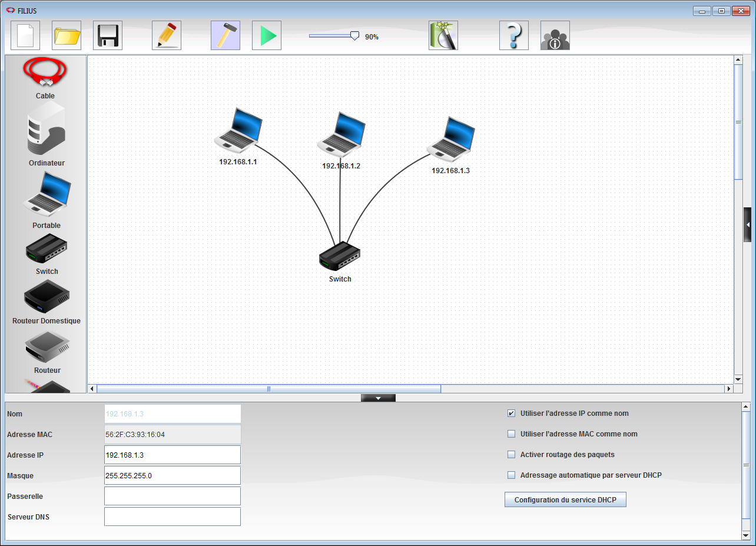756x546 pixels.
Task: Expand the right side panel arrow
Action: (x=748, y=225)
